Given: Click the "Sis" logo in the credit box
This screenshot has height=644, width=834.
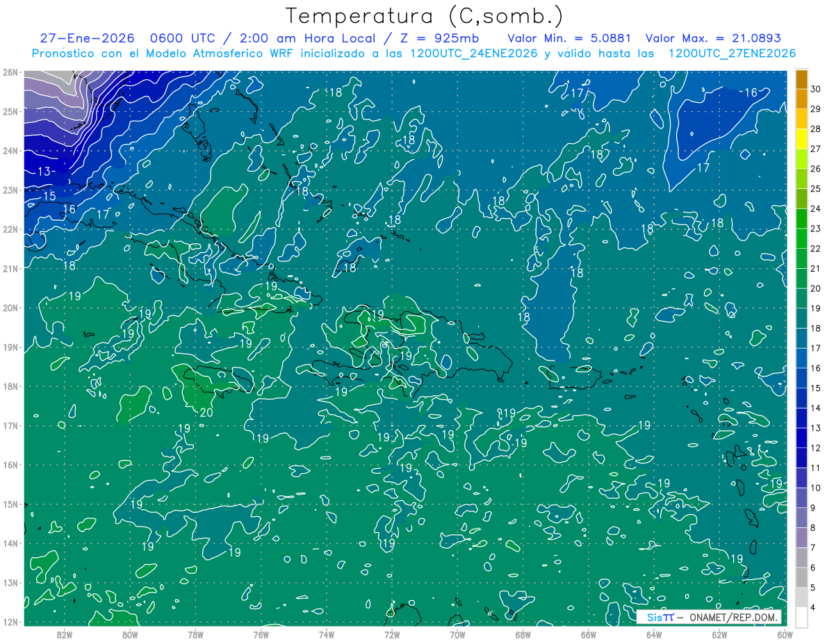Looking at the screenshot, I should coord(655,618).
